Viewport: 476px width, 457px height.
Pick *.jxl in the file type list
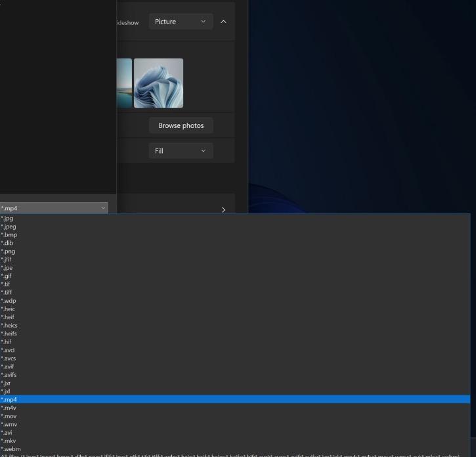(7, 391)
